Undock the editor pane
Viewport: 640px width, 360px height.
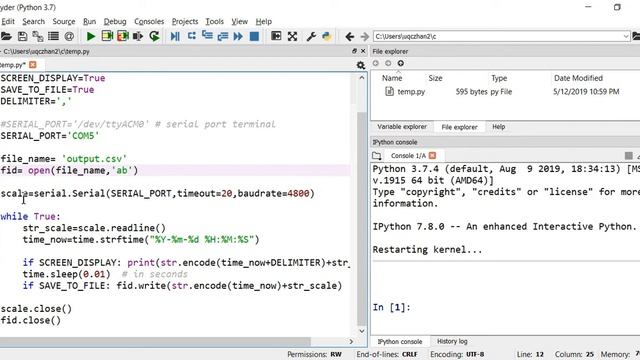[354, 51]
